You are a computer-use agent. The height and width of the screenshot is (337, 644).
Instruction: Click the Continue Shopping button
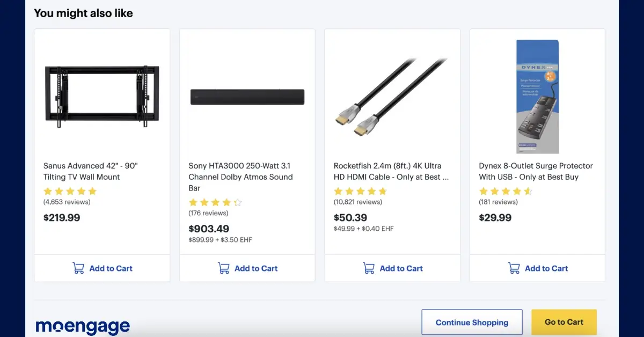click(472, 322)
